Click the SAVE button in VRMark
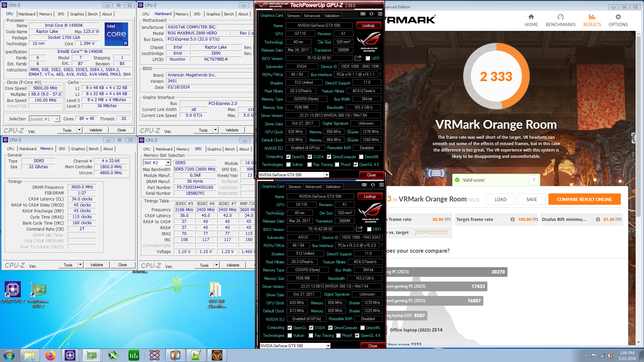Image resolution: width=644 pixels, height=362 pixels. click(x=532, y=199)
